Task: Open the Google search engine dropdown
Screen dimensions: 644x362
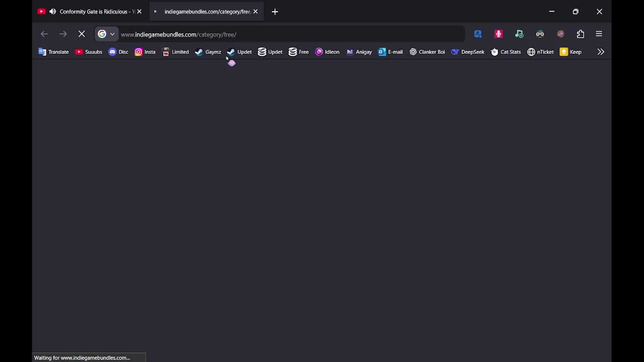Action: tap(107, 34)
